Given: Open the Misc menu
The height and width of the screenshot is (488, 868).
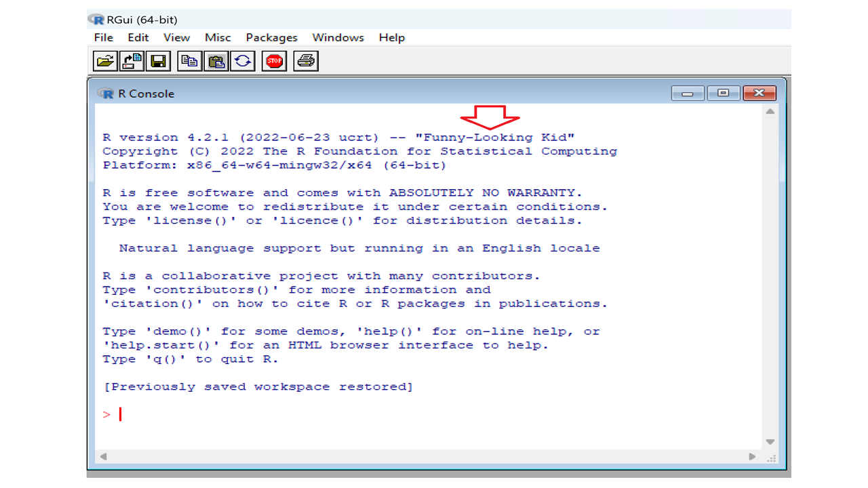Looking at the screenshot, I should (218, 37).
